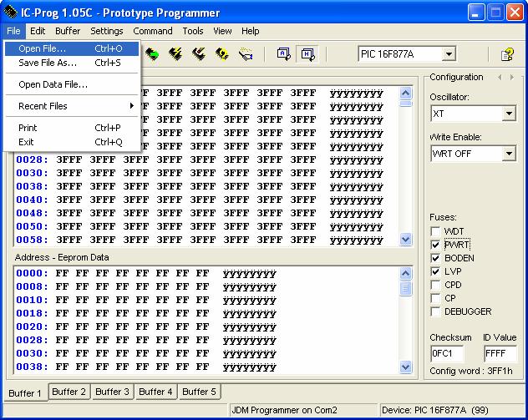Image resolution: width=528 pixels, height=420 pixels.
Task: Select program code address 0058 row
Action: pos(200,240)
